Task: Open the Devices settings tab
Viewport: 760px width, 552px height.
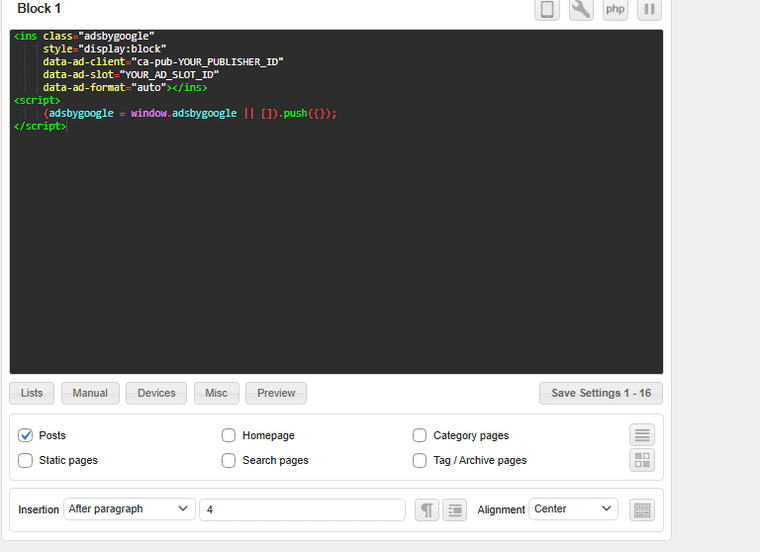Action: click(x=157, y=393)
